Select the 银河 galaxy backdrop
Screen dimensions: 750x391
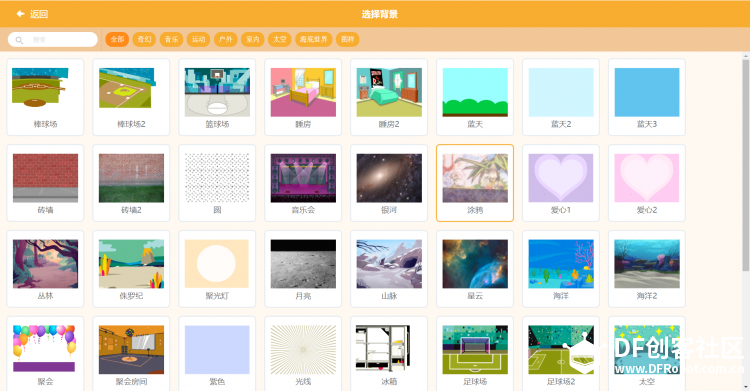389,183
